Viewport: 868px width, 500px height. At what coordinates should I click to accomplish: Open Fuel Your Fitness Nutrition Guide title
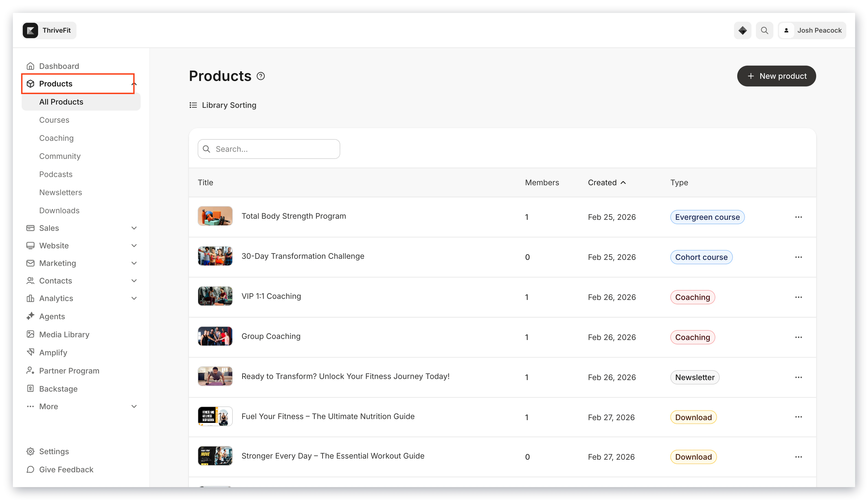tap(328, 416)
